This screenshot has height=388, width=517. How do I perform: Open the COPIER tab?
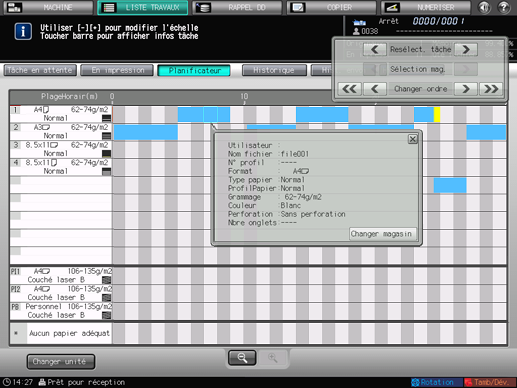click(331, 7)
